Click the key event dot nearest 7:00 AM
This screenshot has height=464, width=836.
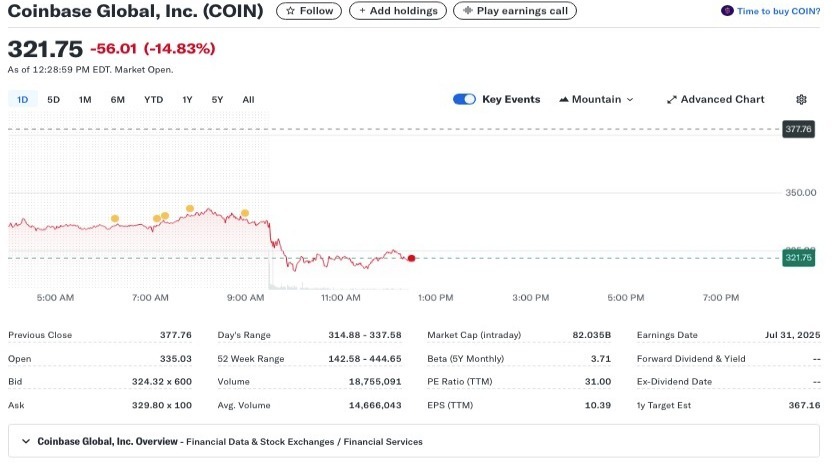[x=157, y=218]
